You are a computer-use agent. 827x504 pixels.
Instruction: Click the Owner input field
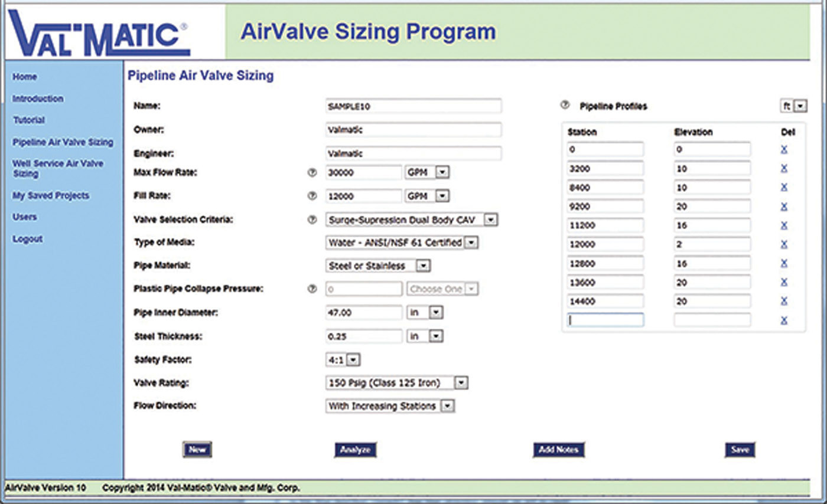tap(413, 130)
